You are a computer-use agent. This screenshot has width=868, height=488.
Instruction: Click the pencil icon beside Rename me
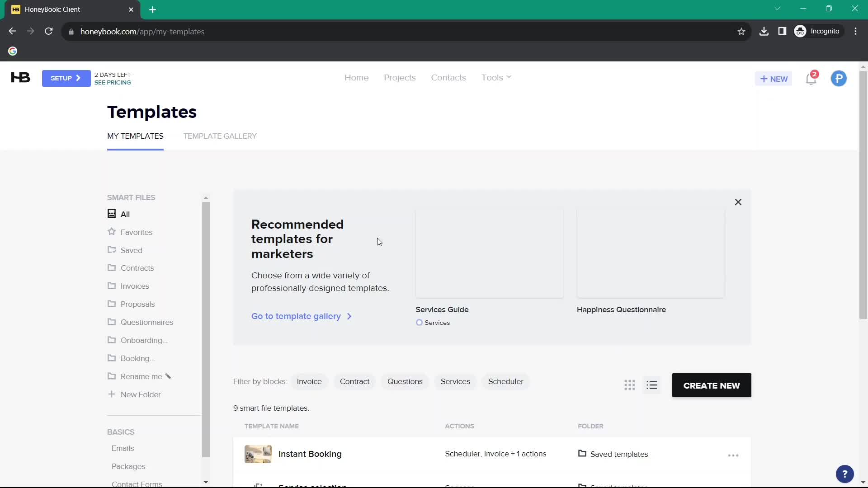click(x=168, y=376)
